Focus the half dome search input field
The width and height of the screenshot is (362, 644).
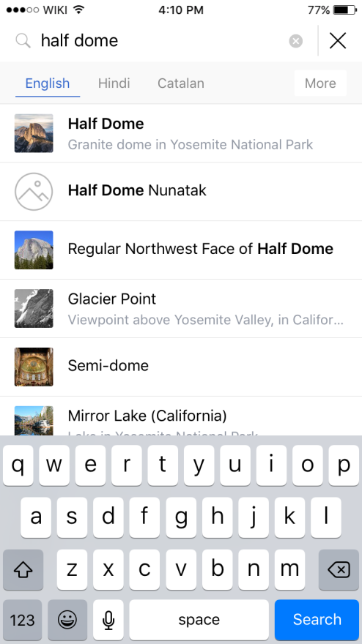tap(160, 41)
